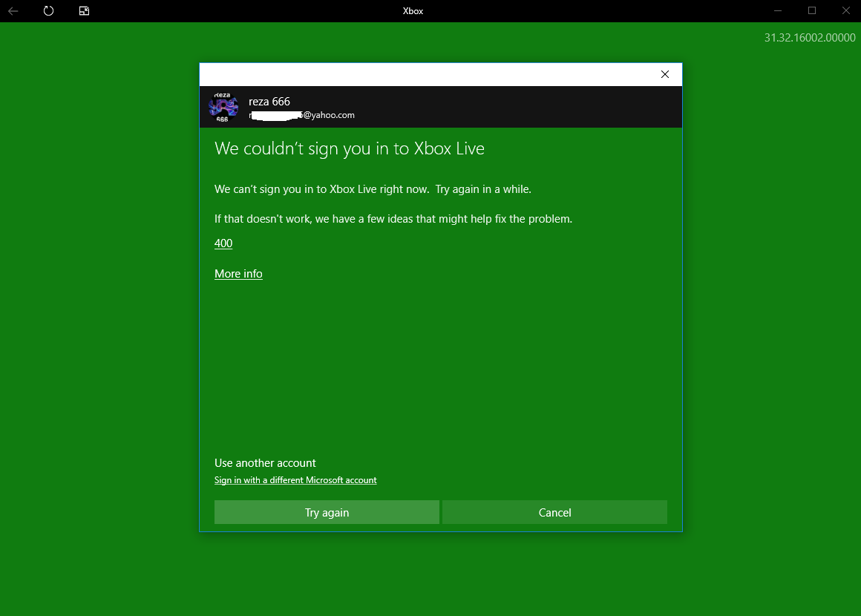Open the 400 error code link
The image size is (861, 616).
click(223, 243)
